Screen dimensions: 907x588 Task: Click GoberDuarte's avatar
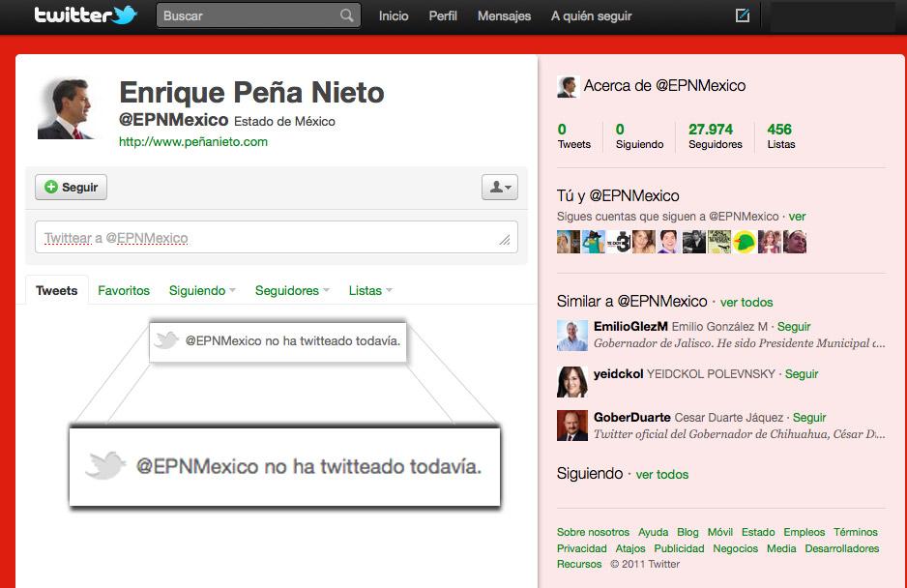pos(572,426)
